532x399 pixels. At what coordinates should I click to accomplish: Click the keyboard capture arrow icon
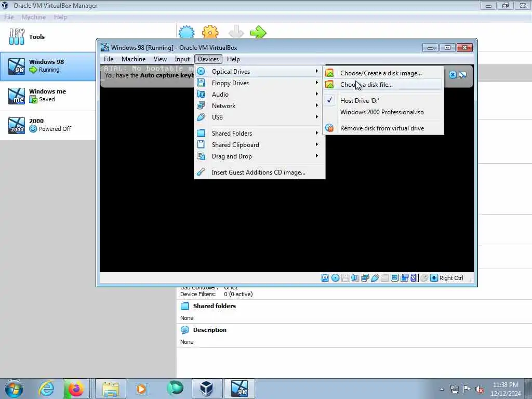(x=434, y=278)
